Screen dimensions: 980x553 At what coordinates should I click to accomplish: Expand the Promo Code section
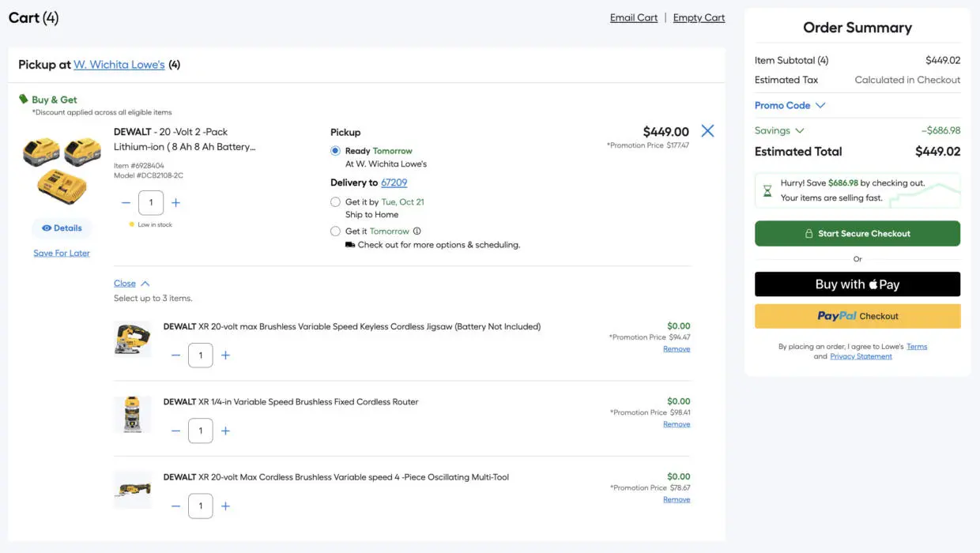pyautogui.click(x=790, y=105)
